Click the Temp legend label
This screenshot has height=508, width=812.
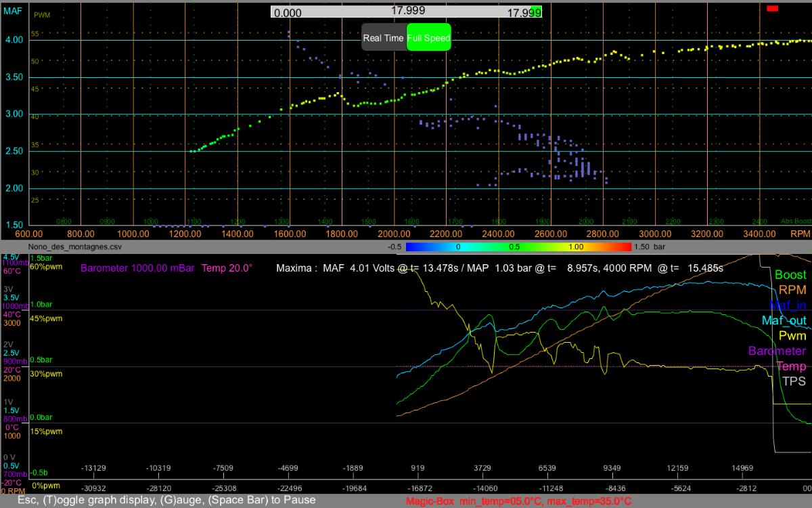click(791, 366)
